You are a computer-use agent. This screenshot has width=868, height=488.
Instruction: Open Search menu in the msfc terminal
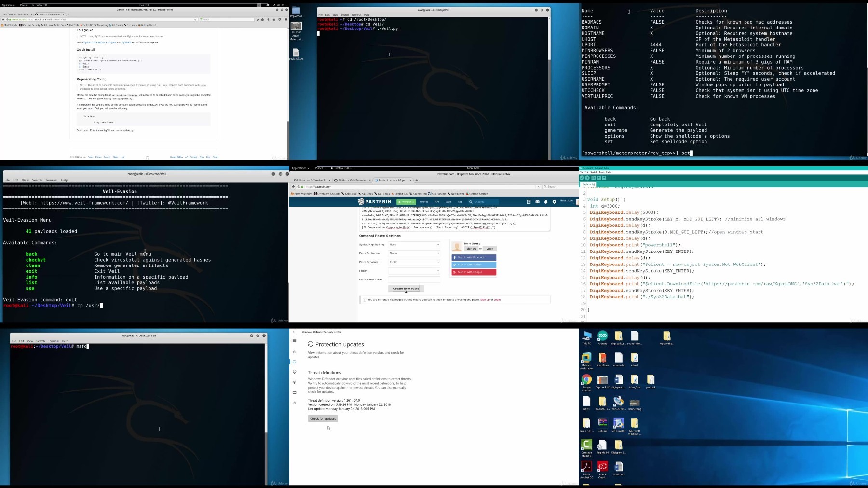click(41, 341)
